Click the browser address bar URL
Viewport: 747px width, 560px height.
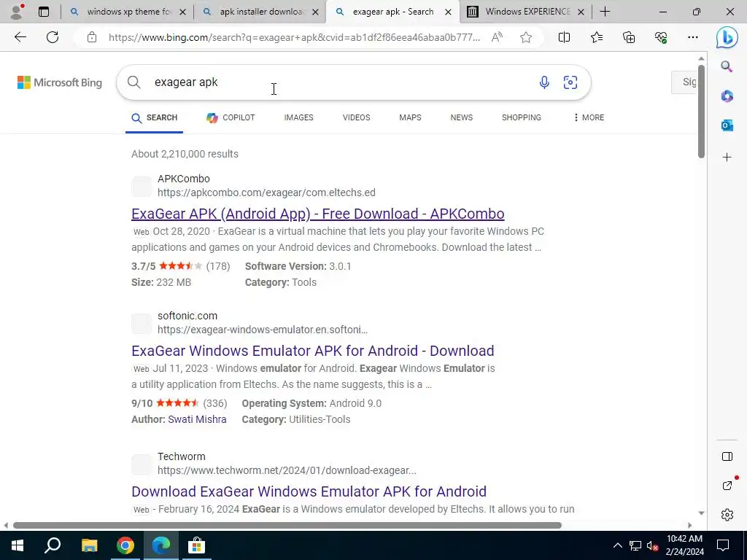(294, 37)
